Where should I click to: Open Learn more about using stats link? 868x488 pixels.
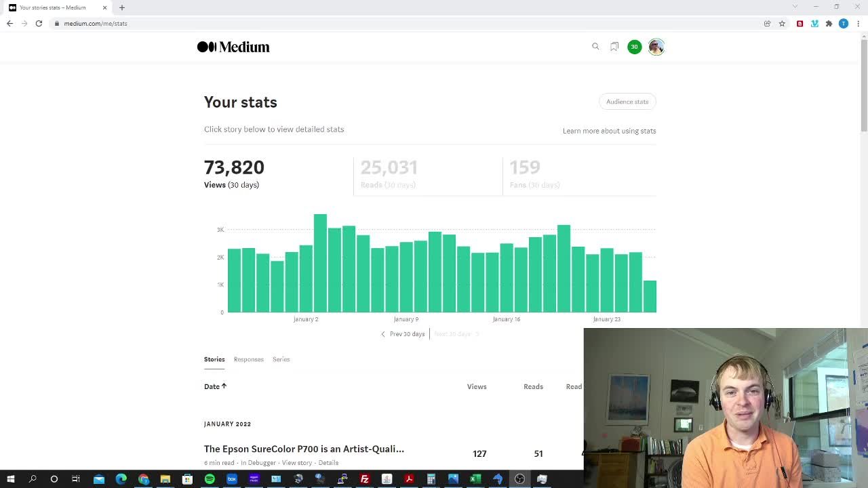[x=609, y=131]
